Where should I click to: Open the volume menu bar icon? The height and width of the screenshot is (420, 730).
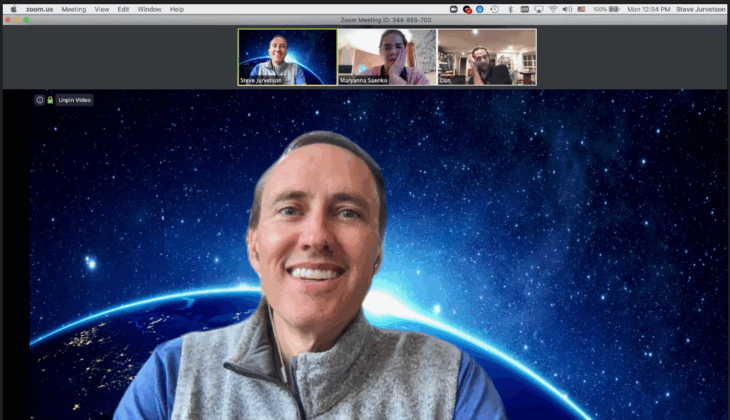tap(567, 9)
